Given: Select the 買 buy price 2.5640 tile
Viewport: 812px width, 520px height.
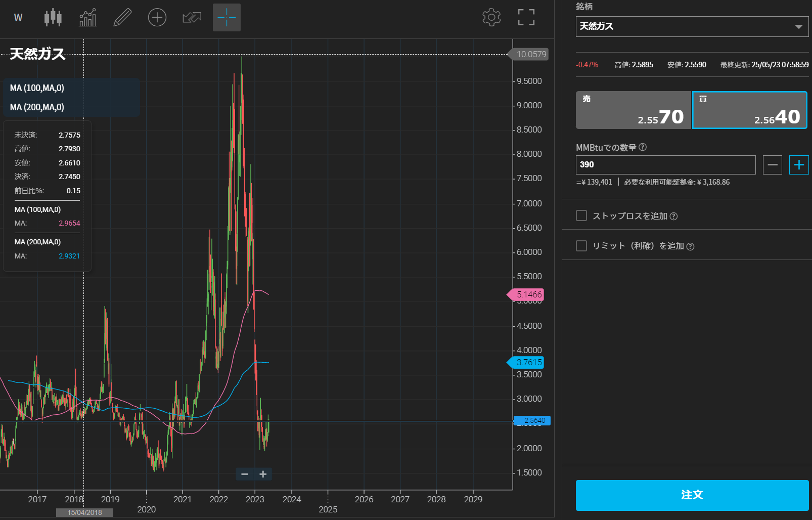Looking at the screenshot, I should (749, 110).
